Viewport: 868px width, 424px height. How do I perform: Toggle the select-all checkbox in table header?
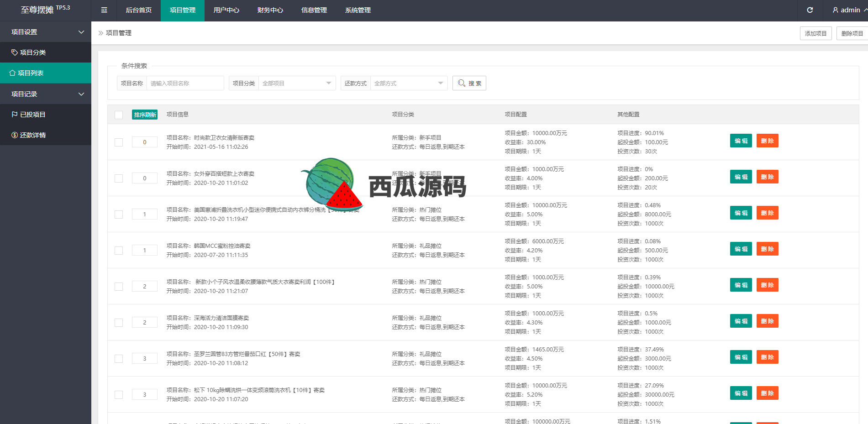point(119,115)
